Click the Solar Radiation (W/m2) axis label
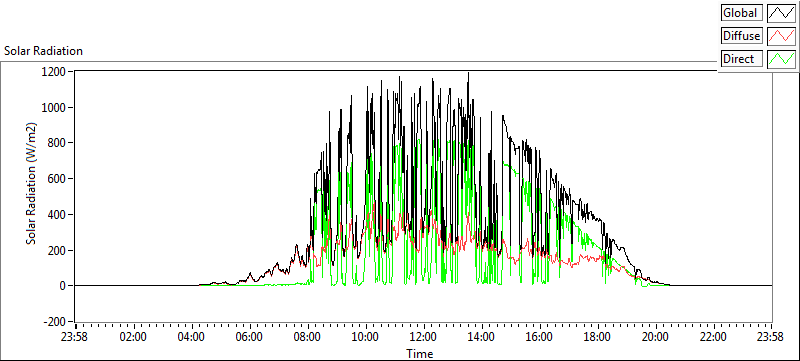Image resolution: width=800 pixels, height=361 pixels. (32, 184)
